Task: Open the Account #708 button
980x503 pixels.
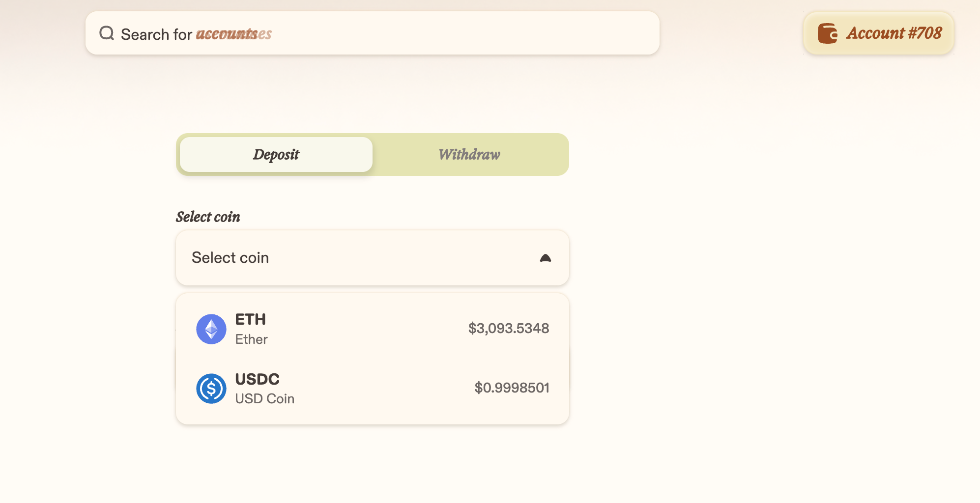Action: tap(878, 33)
